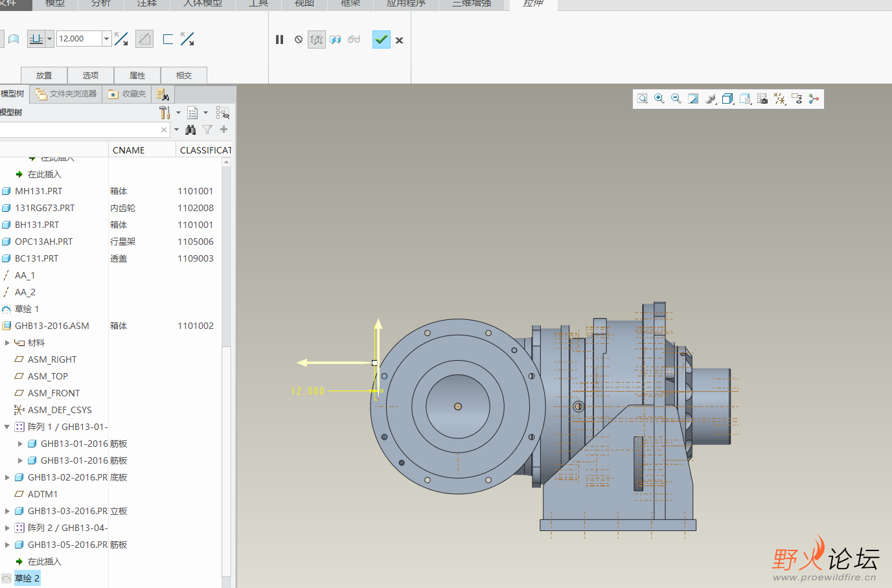This screenshot has width=892, height=588.
Task: Click the blind depth type icon
Action: [36, 40]
